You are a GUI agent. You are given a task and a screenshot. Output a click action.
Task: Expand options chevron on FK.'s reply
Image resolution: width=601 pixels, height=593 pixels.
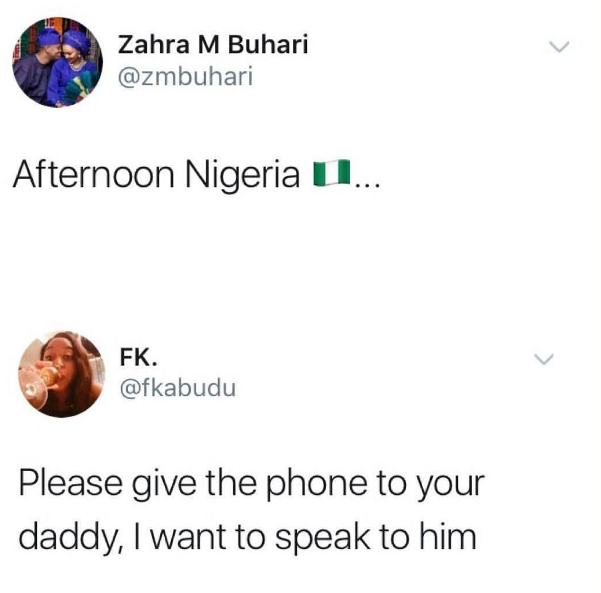coord(544,359)
